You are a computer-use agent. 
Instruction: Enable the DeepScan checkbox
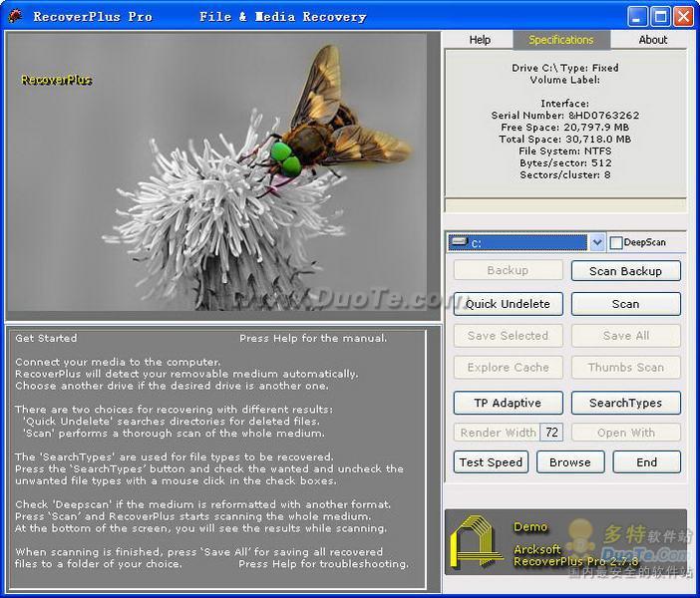click(616, 243)
